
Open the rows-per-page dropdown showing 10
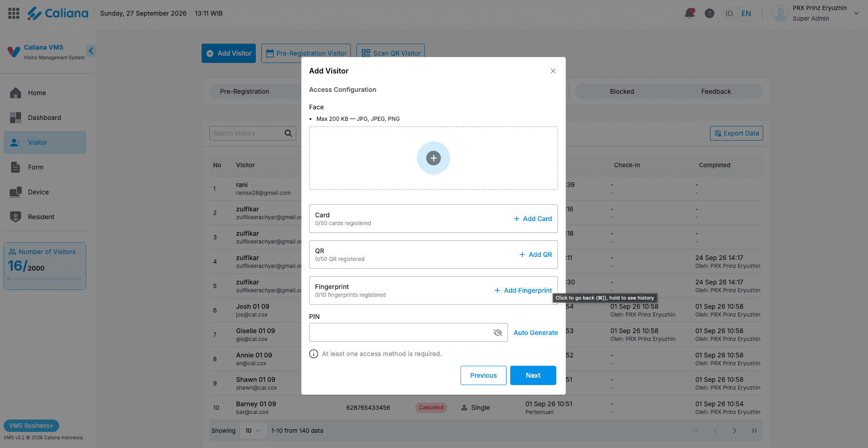(253, 431)
